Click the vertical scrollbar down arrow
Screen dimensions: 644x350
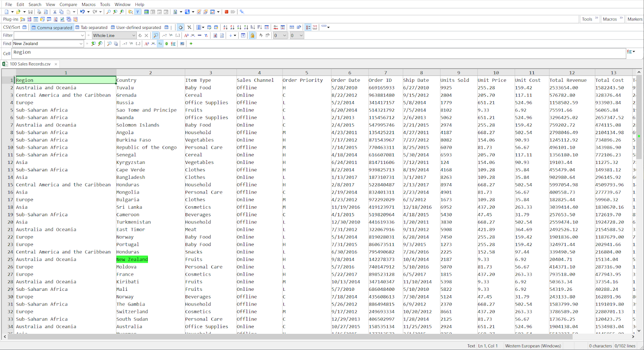coord(639,331)
